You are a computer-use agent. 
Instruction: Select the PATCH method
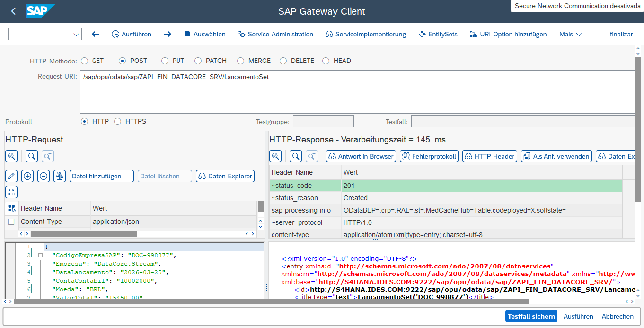[x=198, y=61]
